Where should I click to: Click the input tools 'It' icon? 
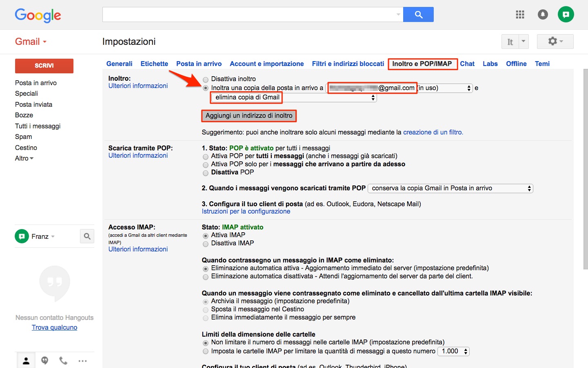(x=510, y=42)
